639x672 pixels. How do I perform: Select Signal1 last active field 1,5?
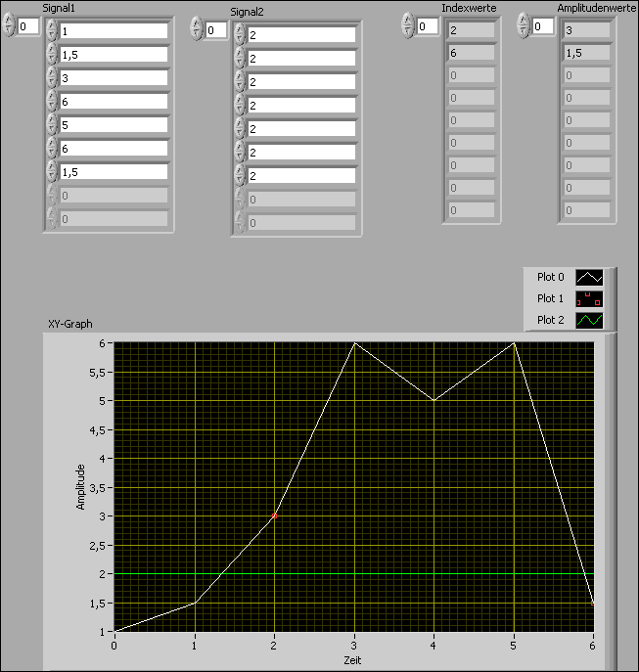point(114,172)
